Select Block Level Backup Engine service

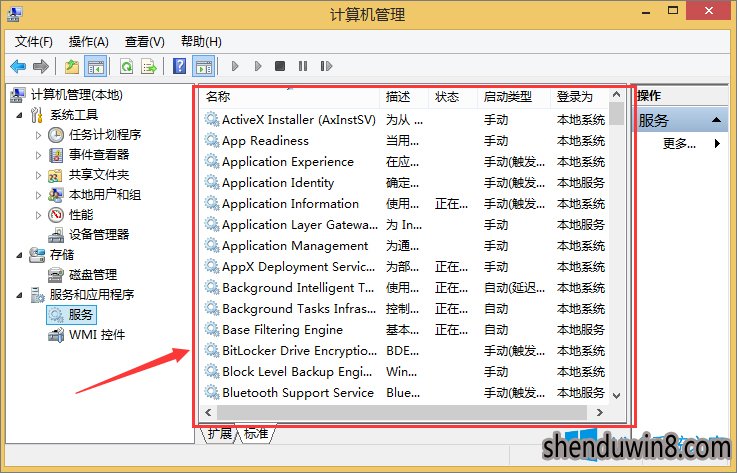click(404, 371)
